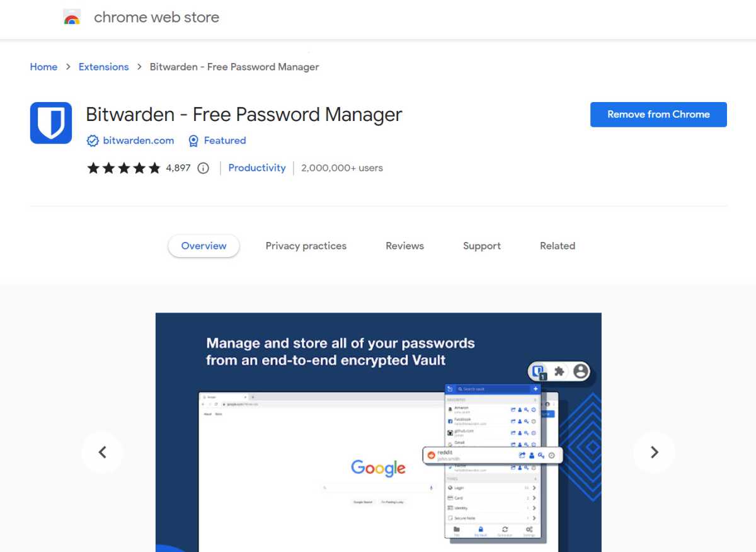Go to Home breadcrumb

(x=43, y=67)
